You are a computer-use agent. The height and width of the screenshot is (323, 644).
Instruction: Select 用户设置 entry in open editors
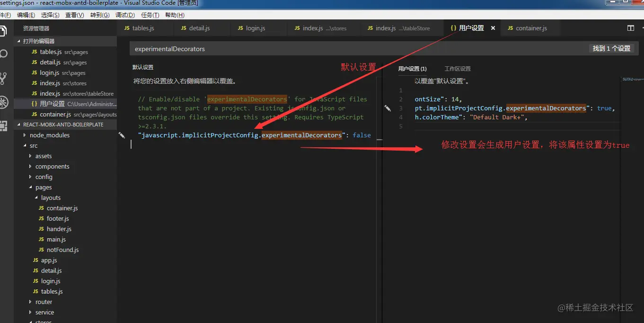click(x=65, y=104)
